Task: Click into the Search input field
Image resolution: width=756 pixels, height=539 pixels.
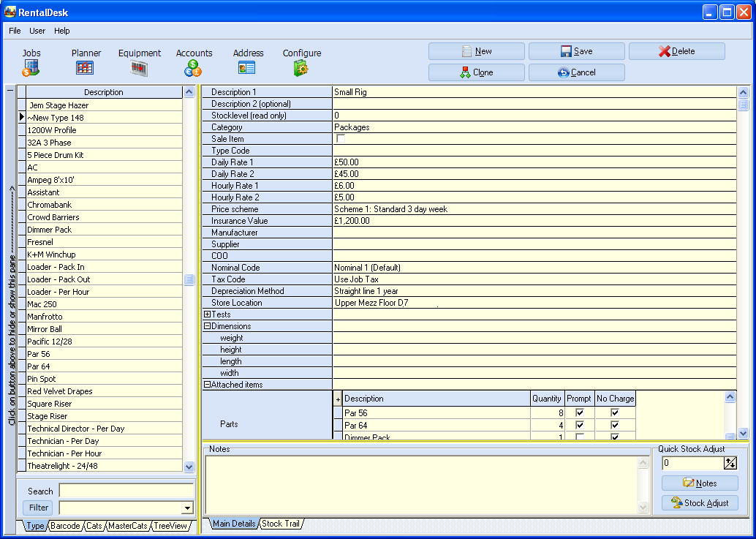Action: [x=126, y=491]
